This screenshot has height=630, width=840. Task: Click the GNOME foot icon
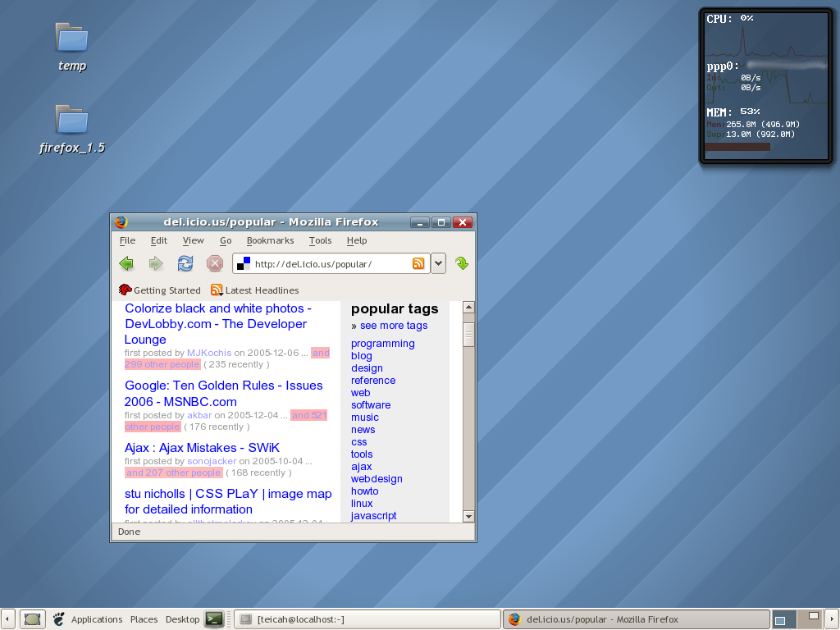click(59, 619)
